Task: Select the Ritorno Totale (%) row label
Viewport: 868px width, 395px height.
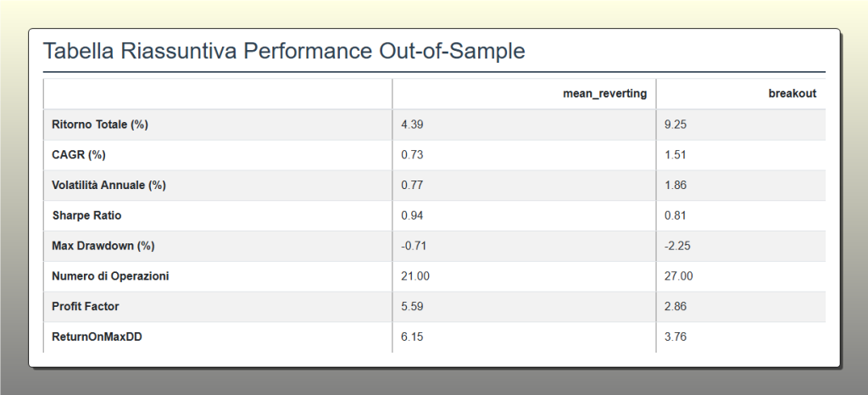Action: [100, 125]
